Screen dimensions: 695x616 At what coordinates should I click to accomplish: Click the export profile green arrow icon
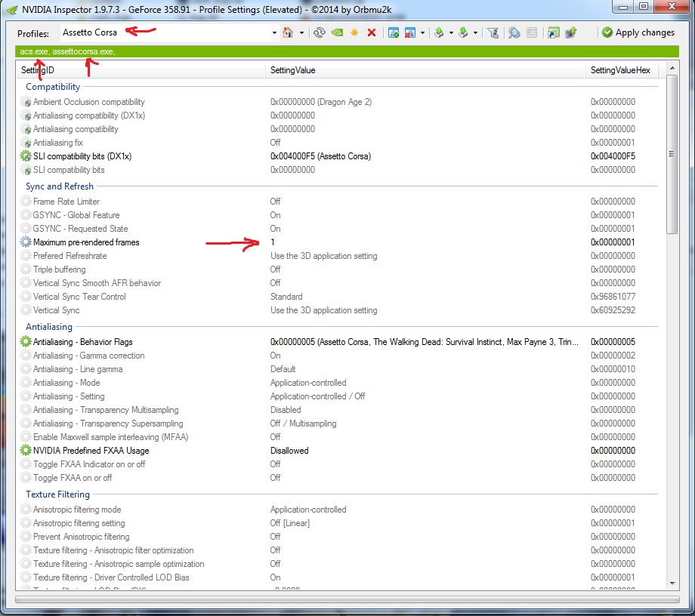click(x=440, y=32)
